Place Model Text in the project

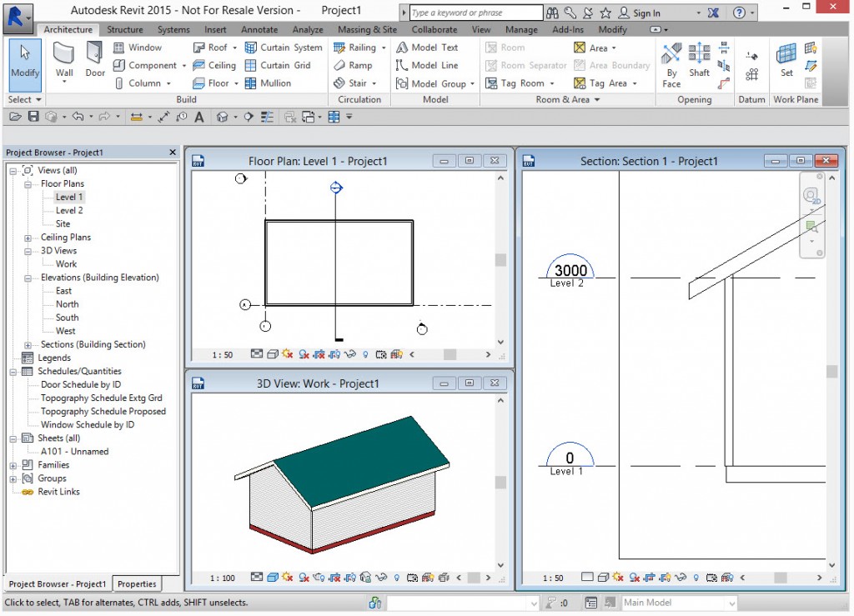[x=435, y=48]
